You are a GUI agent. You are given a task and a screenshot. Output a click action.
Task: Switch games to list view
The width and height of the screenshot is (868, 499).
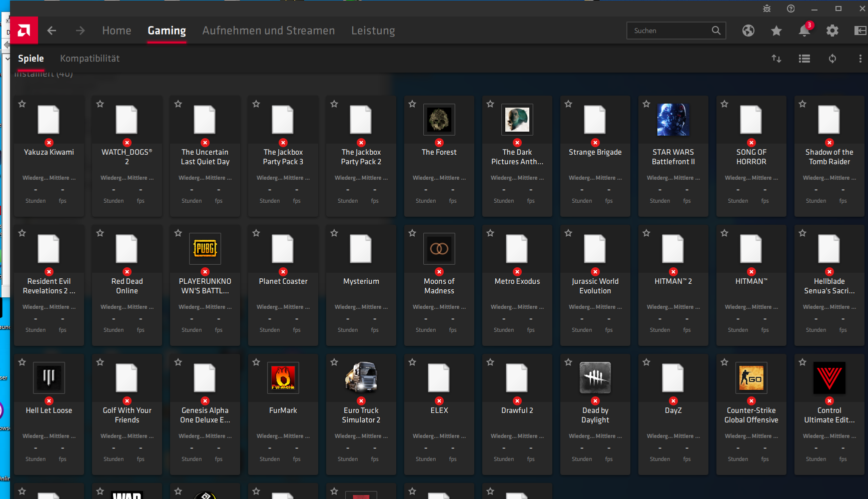[x=804, y=59]
